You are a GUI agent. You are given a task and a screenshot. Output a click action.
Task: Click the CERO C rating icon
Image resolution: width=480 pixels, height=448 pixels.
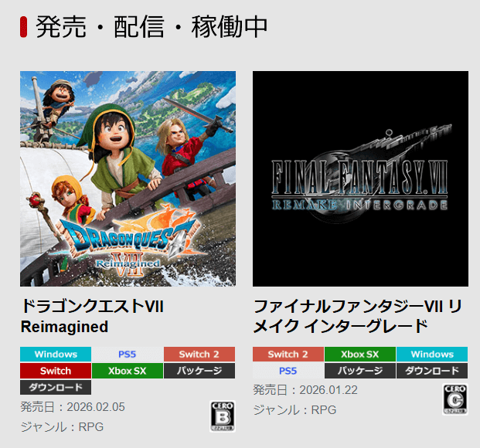(x=455, y=399)
